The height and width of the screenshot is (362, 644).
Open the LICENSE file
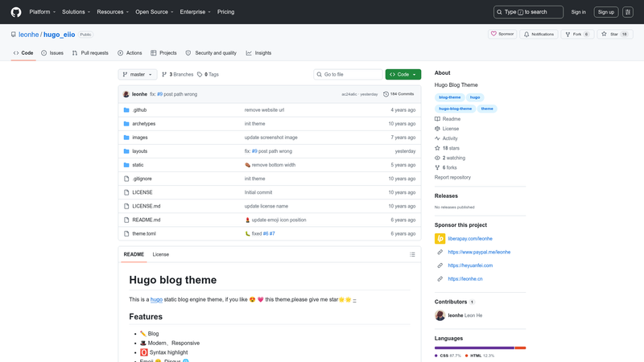coord(142,192)
